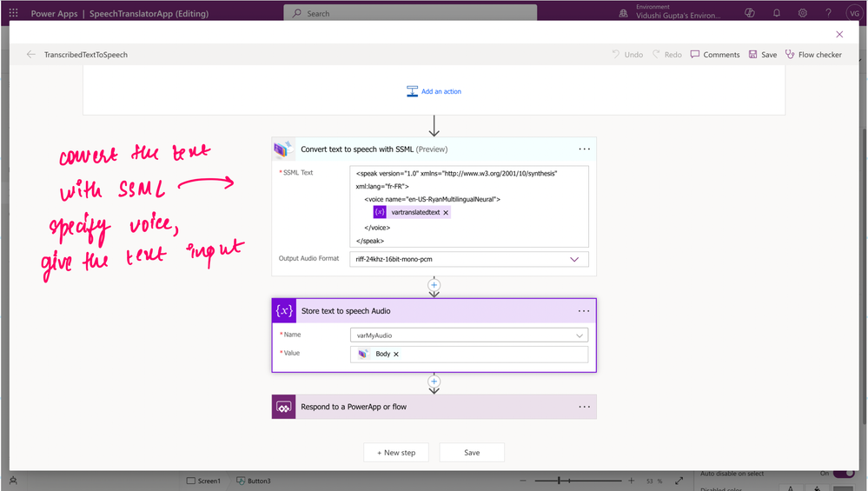
Task: Remove the Body token from Value
Action: [x=396, y=355]
